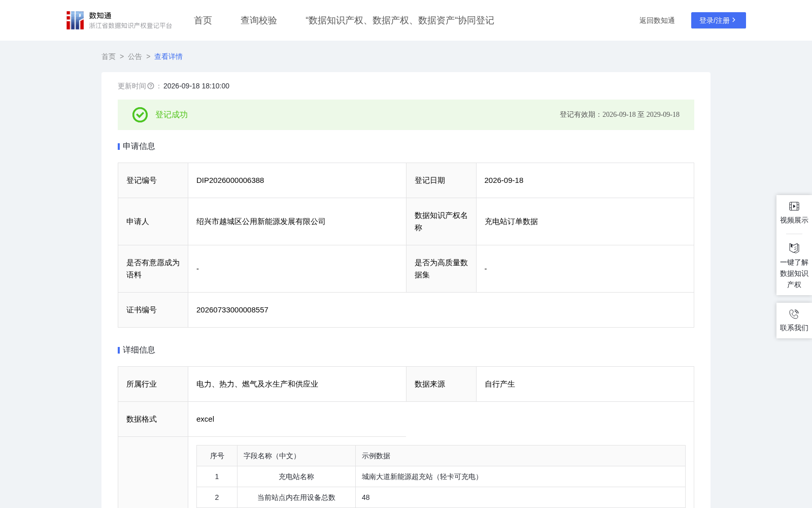Go to 首页 in the breadcrumb

pos(109,56)
